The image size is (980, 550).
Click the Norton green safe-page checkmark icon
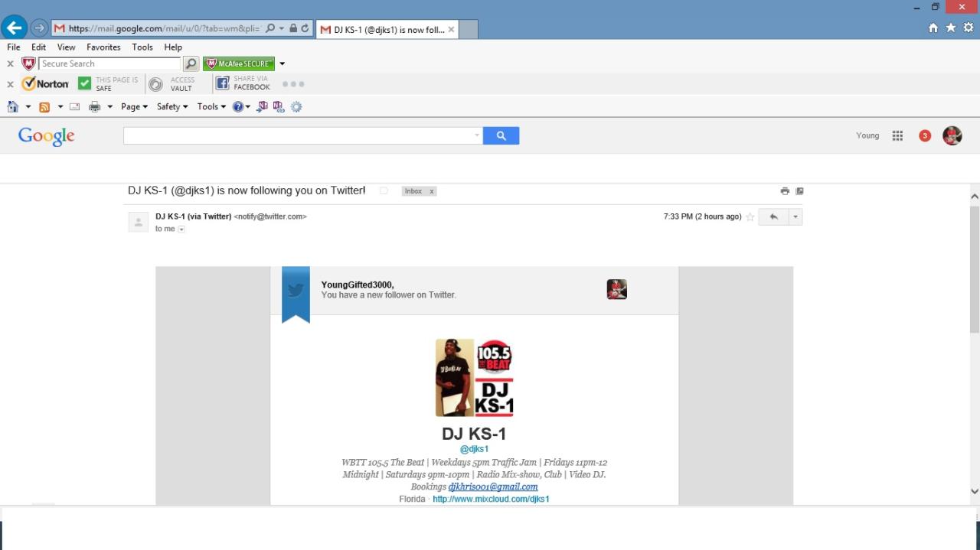click(84, 83)
